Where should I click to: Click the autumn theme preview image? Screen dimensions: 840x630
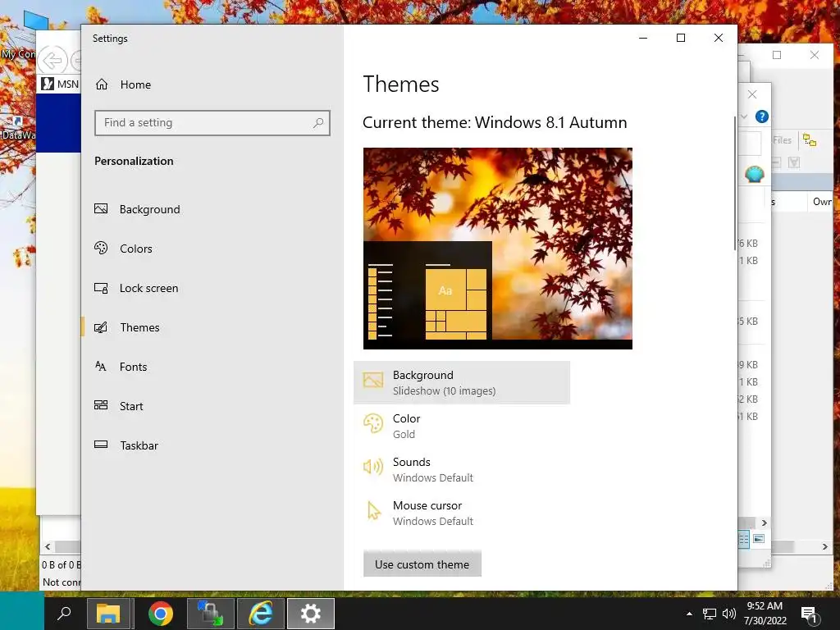point(498,249)
